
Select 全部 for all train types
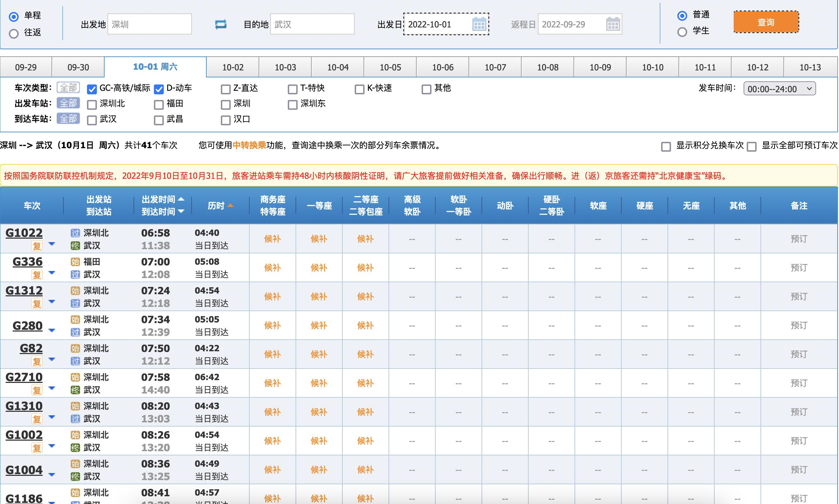pos(69,88)
